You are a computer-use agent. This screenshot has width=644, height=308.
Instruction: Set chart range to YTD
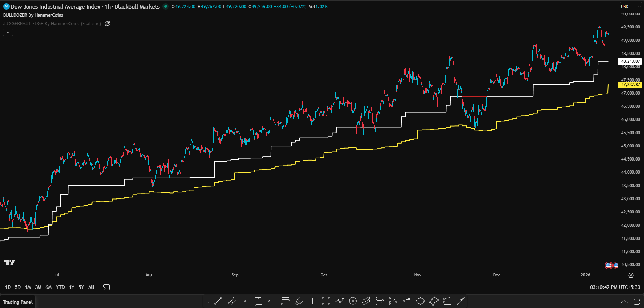pyautogui.click(x=60, y=287)
